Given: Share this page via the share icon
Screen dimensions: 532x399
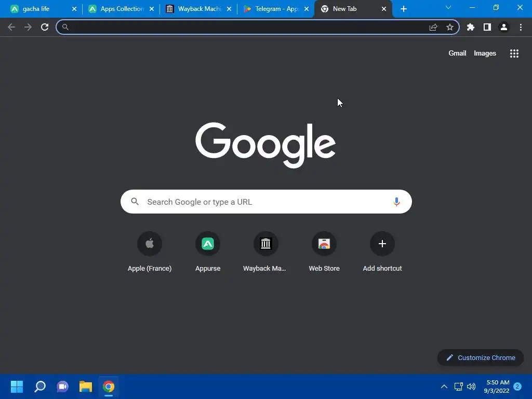Looking at the screenshot, I should [x=433, y=27].
